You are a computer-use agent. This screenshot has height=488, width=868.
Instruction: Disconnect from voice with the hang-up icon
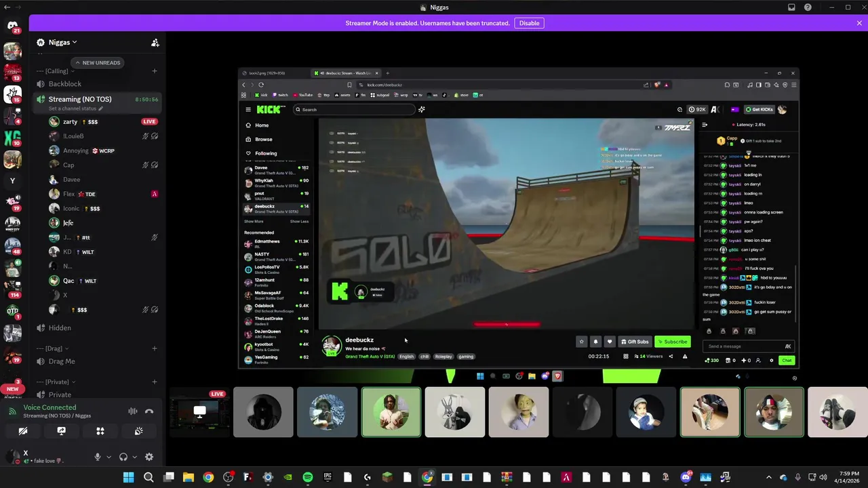point(149,411)
